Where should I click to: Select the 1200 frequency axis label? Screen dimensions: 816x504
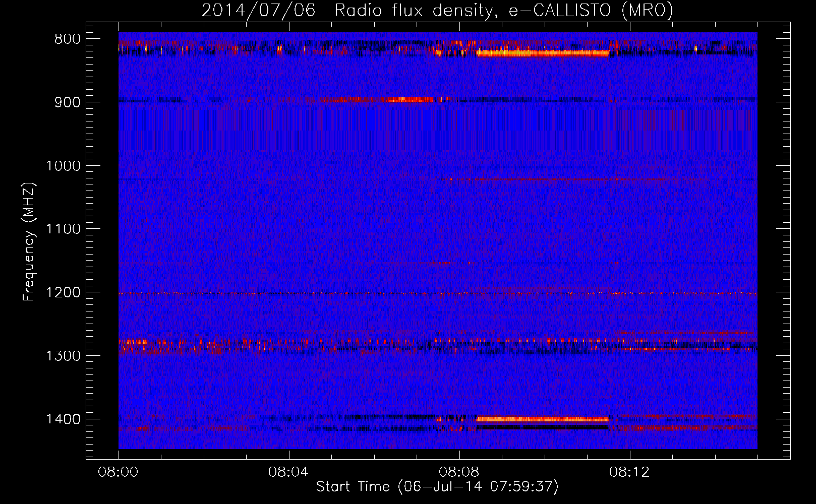coord(63,293)
